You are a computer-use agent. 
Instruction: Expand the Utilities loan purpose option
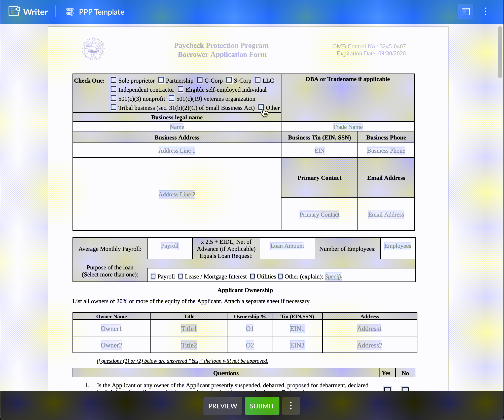pos(252,276)
